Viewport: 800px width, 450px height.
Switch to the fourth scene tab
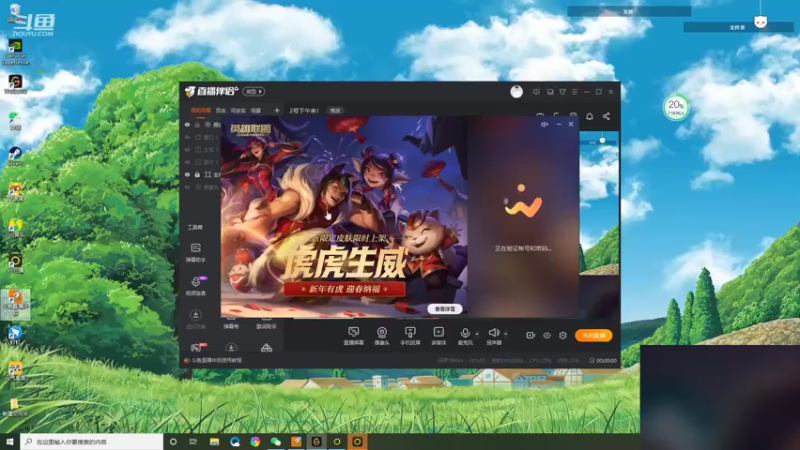tap(256, 110)
